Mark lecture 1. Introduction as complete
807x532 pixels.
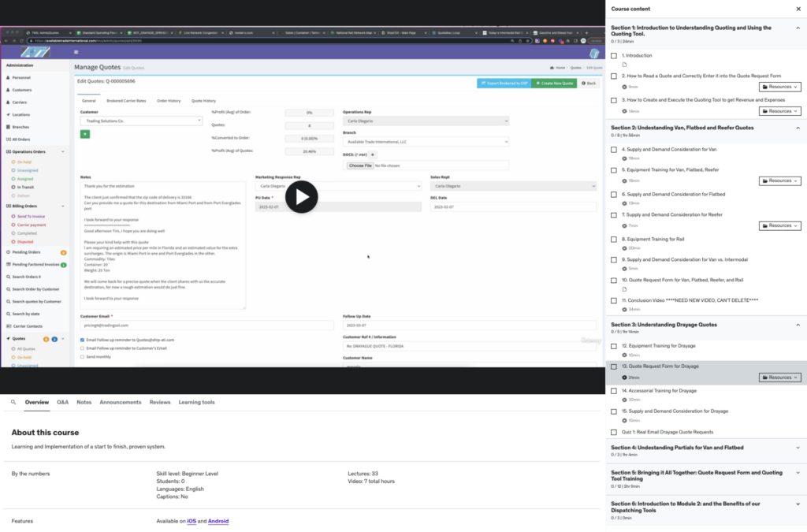pyautogui.click(x=614, y=56)
